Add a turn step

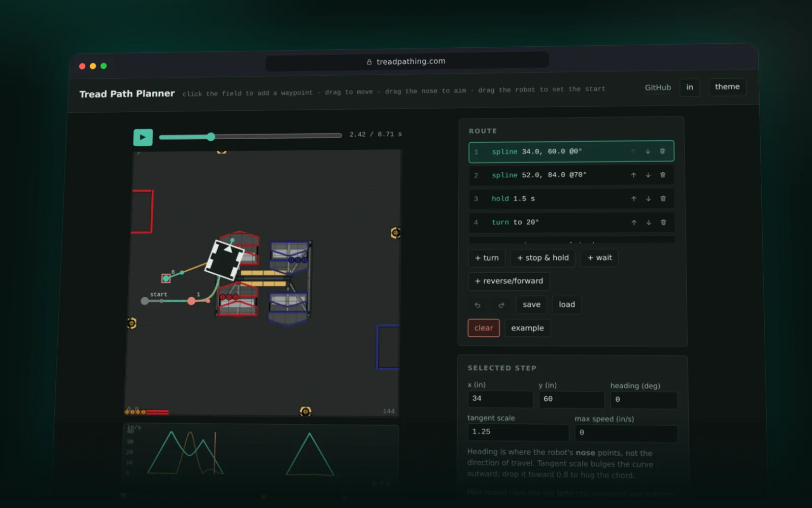point(487,258)
